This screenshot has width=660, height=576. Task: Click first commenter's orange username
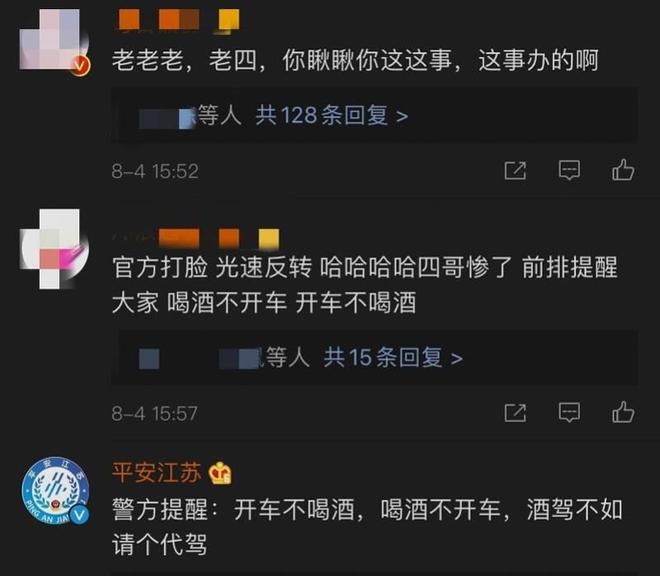[x=178, y=20]
